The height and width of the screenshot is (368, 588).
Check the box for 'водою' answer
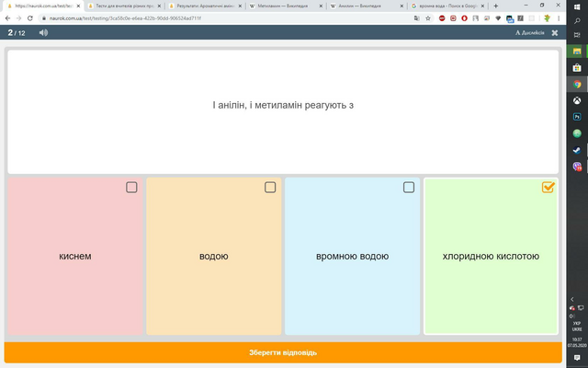pos(270,187)
